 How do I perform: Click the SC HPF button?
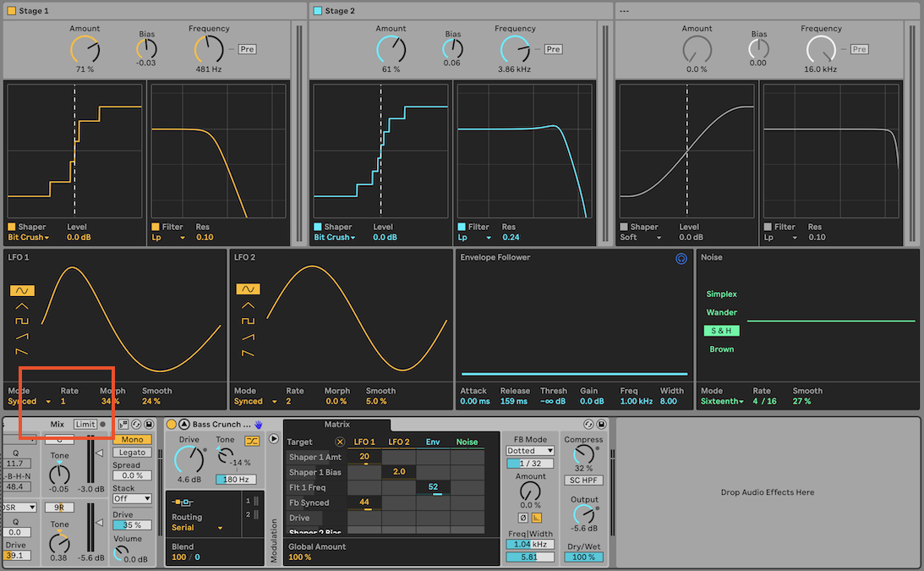pos(583,480)
